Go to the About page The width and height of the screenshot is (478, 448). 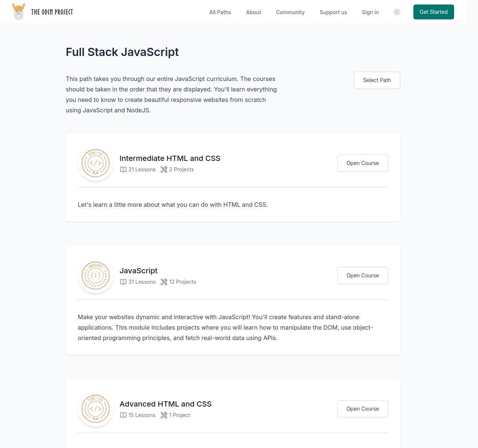tap(253, 12)
